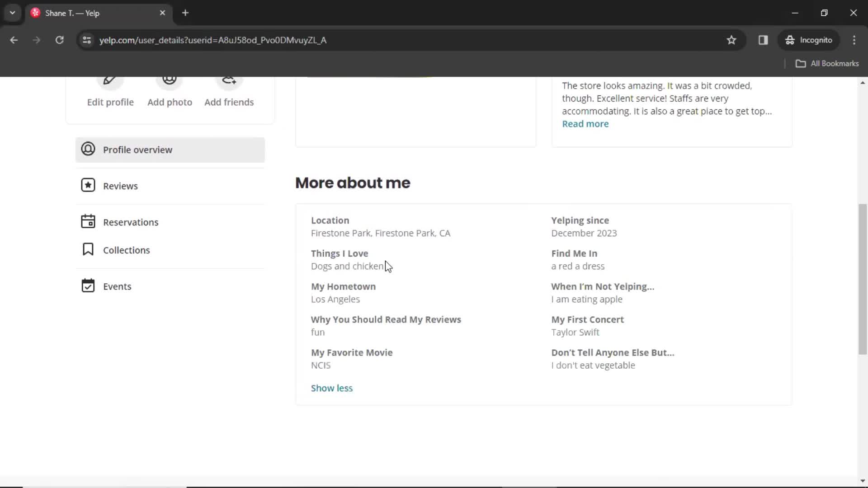Click the Add photo label
868x488 pixels.
pyautogui.click(x=170, y=103)
